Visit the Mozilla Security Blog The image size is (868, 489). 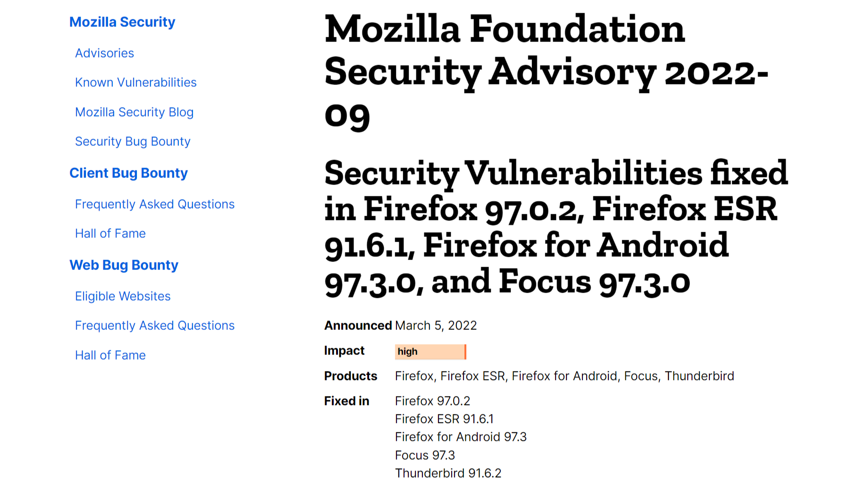coord(134,112)
